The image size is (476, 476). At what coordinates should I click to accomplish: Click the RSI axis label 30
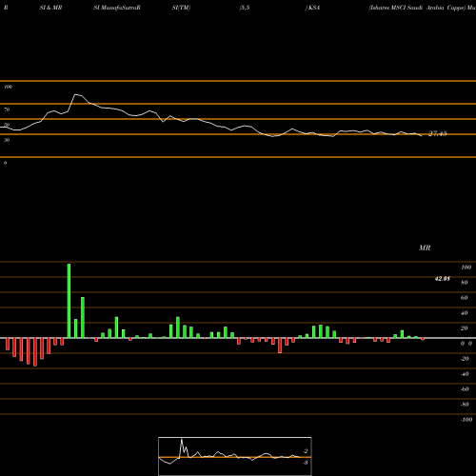[7, 140]
